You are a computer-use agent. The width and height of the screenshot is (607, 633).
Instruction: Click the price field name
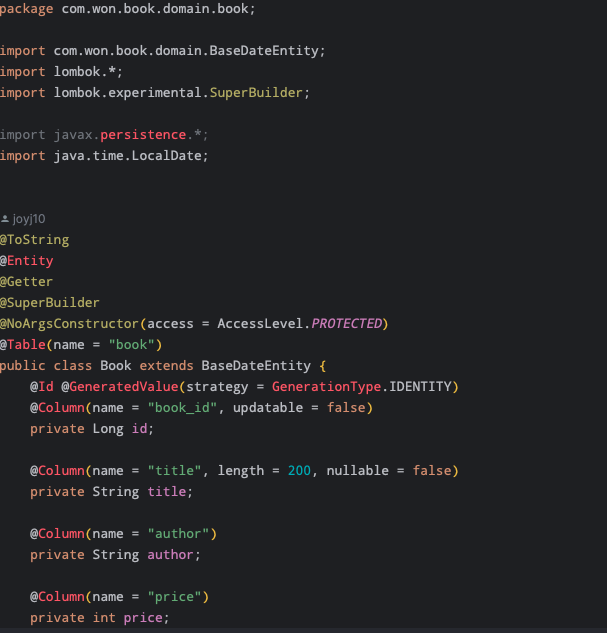[143, 618]
